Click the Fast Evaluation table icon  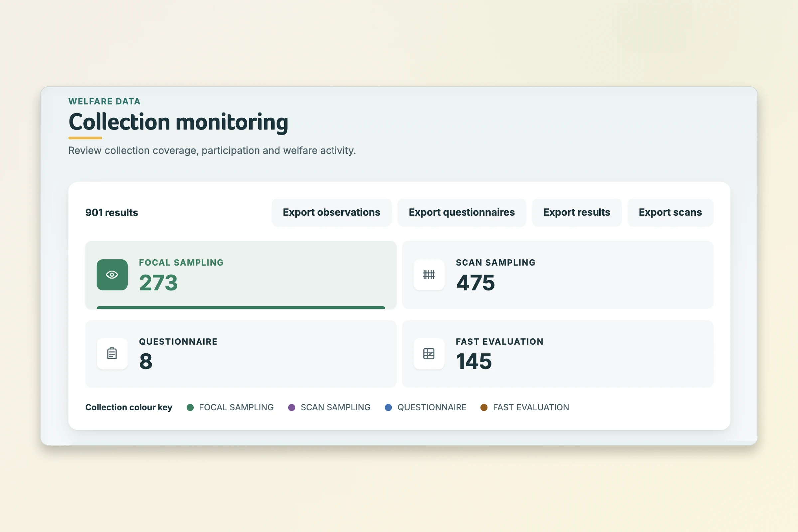pos(429,353)
